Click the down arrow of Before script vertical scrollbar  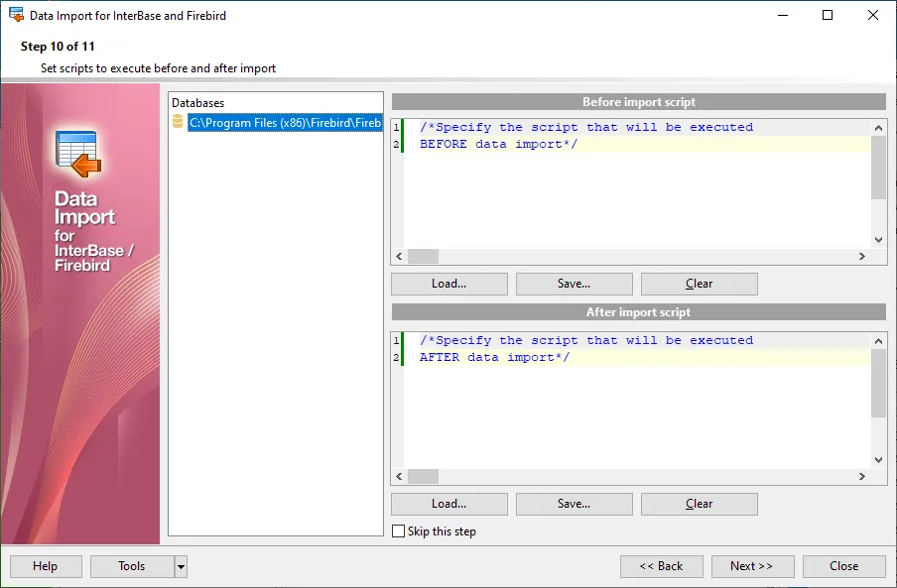(x=879, y=240)
